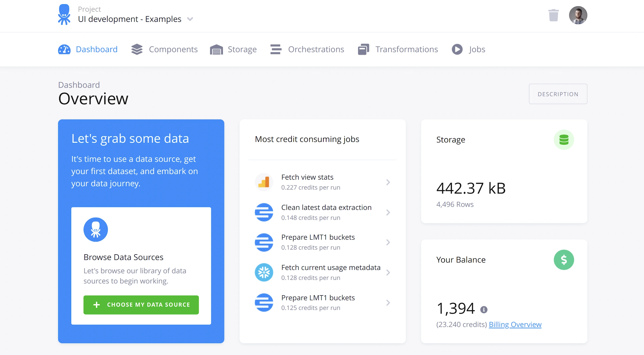The width and height of the screenshot is (644, 355).
Task: Click the balance info icon
Action: pos(484,310)
